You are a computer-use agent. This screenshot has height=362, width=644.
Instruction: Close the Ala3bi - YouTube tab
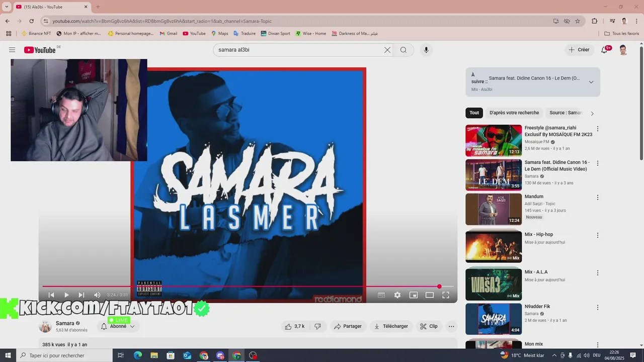click(86, 7)
